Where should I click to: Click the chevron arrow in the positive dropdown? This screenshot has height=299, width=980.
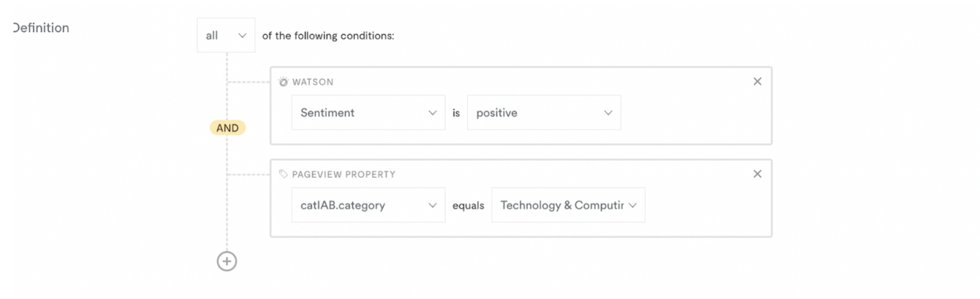coord(608,113)
